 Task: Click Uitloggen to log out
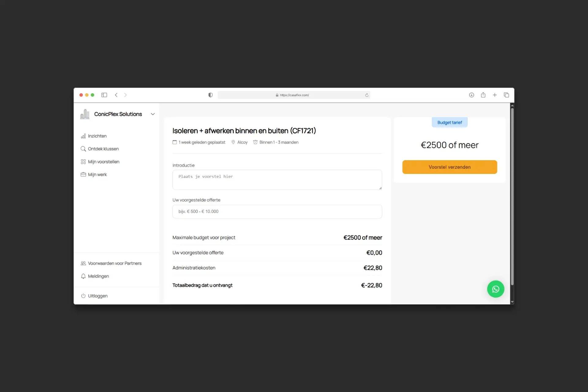click(97, 296)
